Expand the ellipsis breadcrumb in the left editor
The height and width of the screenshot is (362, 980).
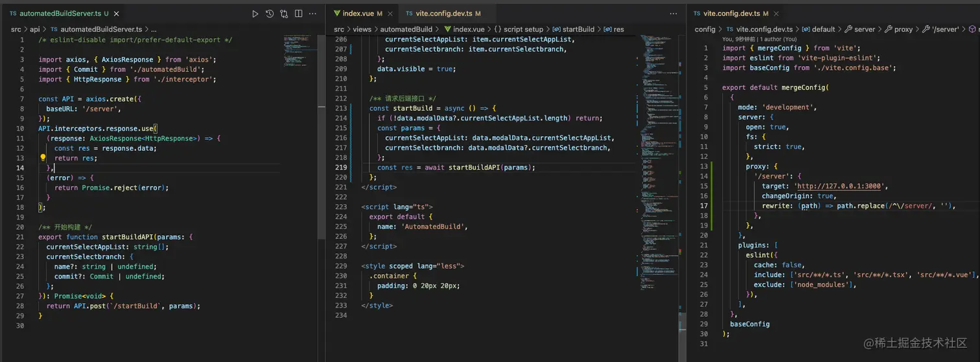(x=154, y=29)
